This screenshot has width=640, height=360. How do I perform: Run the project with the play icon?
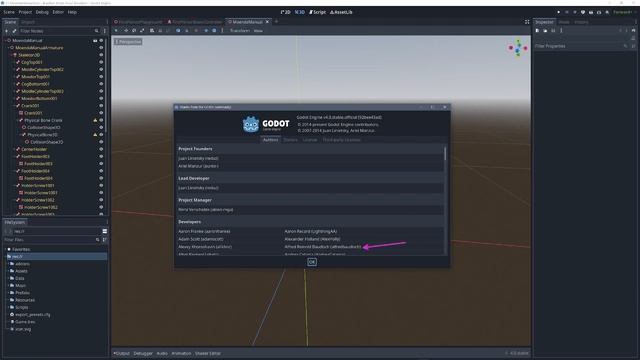coord(559,12)
